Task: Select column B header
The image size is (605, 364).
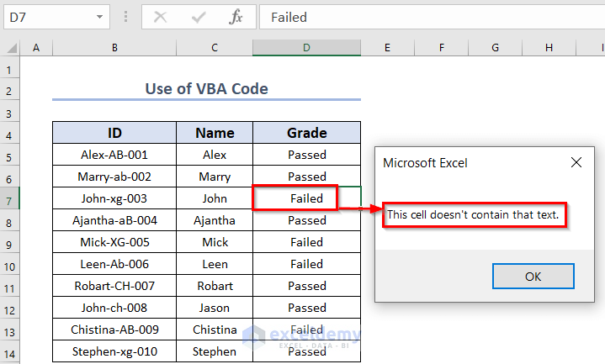Action: (114, 48)
